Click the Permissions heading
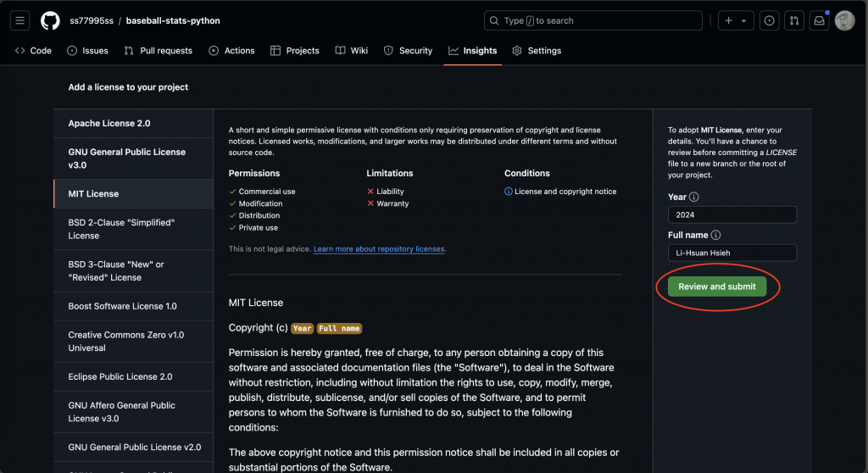 [254, 174]
